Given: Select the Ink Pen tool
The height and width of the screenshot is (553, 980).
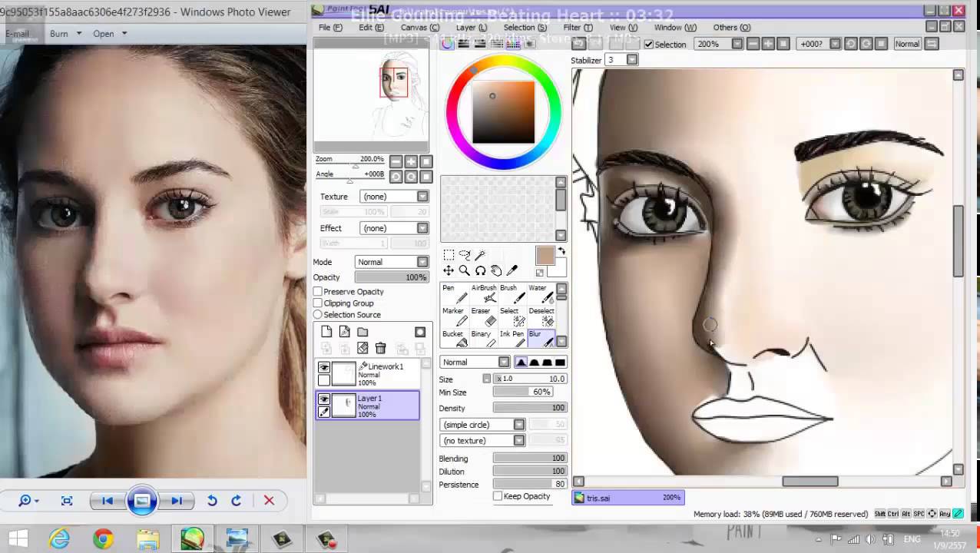Looking at the screenshot, I should [512, 339].
